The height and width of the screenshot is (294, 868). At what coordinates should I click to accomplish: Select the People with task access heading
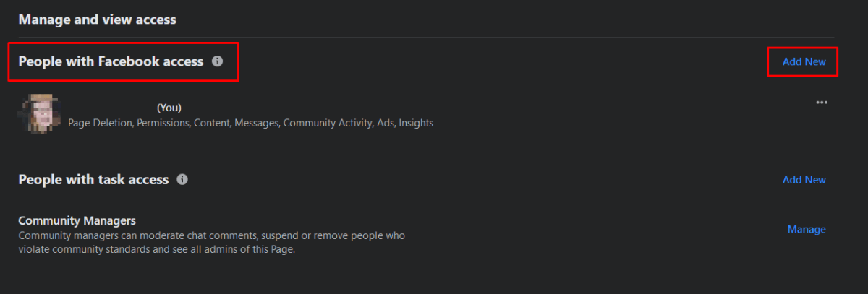(93, 179)
